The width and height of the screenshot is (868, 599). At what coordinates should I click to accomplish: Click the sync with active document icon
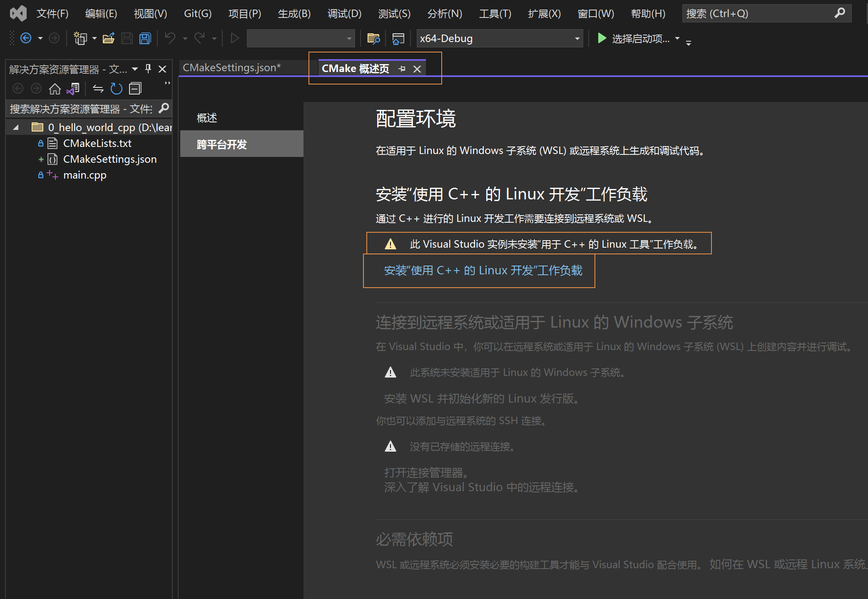click(x=98, y=89)
